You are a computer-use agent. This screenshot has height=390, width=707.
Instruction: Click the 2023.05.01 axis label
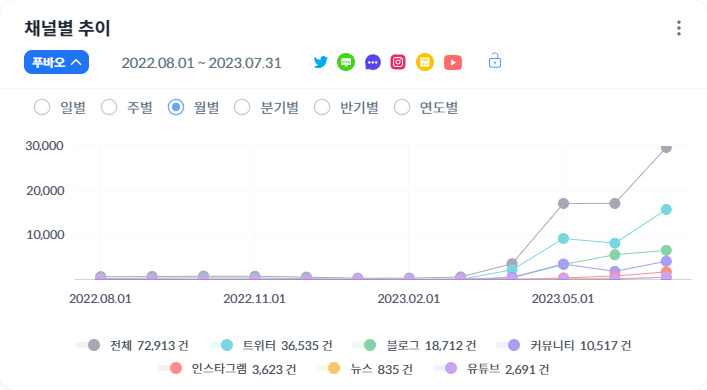[563, 299]
